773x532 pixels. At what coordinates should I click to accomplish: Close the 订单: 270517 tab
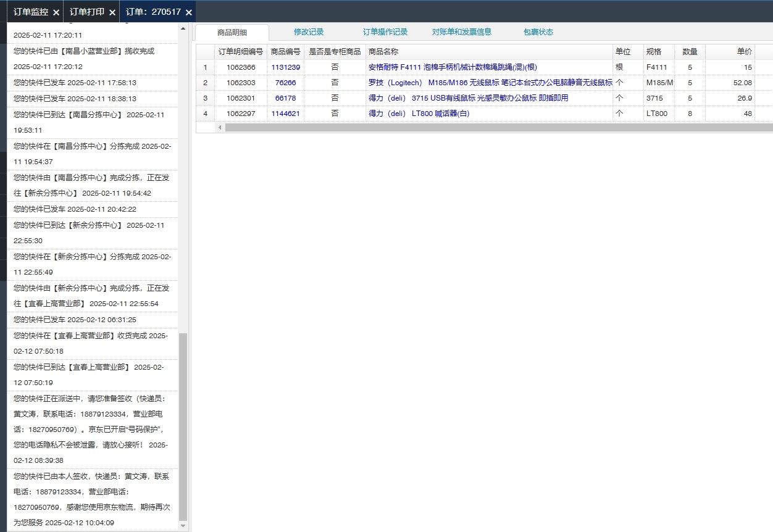coord(189,12)
